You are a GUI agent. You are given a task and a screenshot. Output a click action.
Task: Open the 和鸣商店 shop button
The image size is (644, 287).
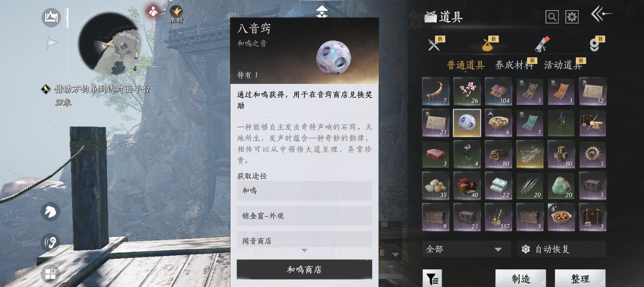(x=304, y=269)
